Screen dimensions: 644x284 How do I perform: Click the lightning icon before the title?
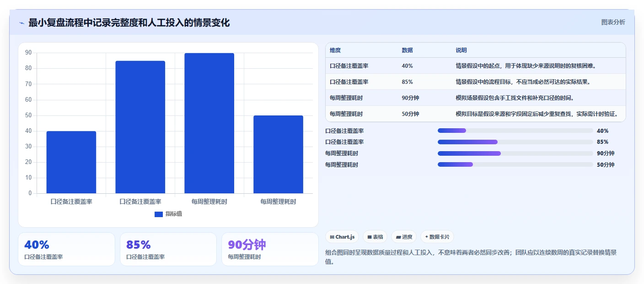[x=21, y=23]
